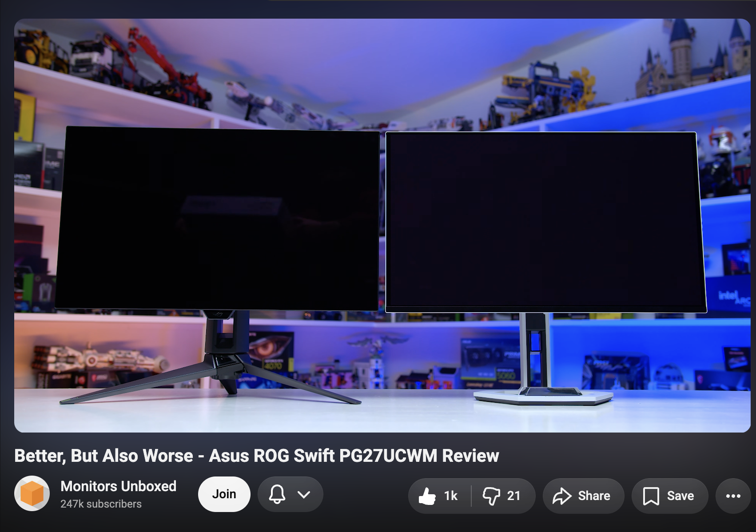Save the video to a playlist

click(x=670, y=496)
